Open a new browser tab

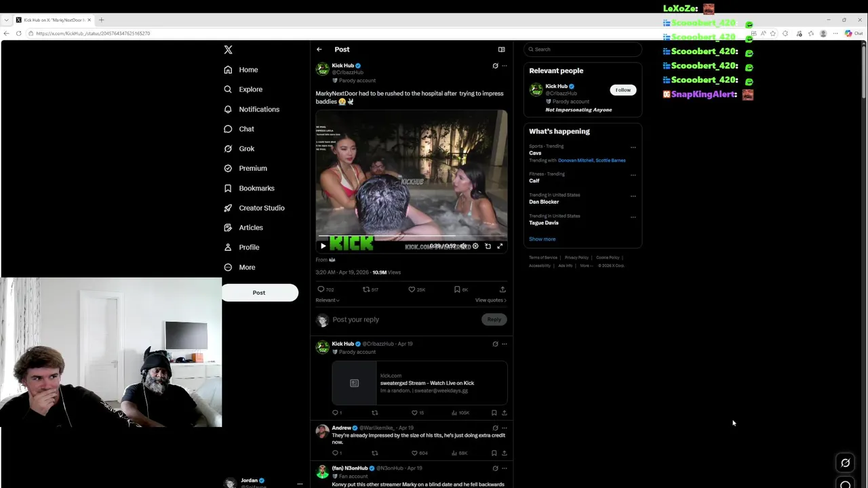point(101,20)
